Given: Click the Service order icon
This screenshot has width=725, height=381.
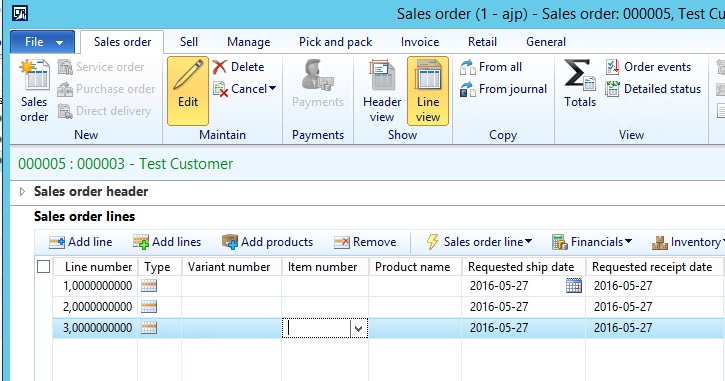Looking at the screenshot, I should point(65,67).
